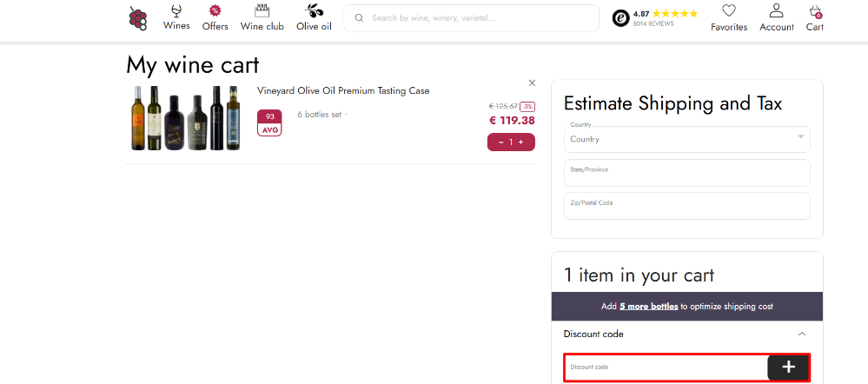The height and width of the screenshot is (384, 868).
Task: Click the 93 AVG score badge
Action: 269,122
